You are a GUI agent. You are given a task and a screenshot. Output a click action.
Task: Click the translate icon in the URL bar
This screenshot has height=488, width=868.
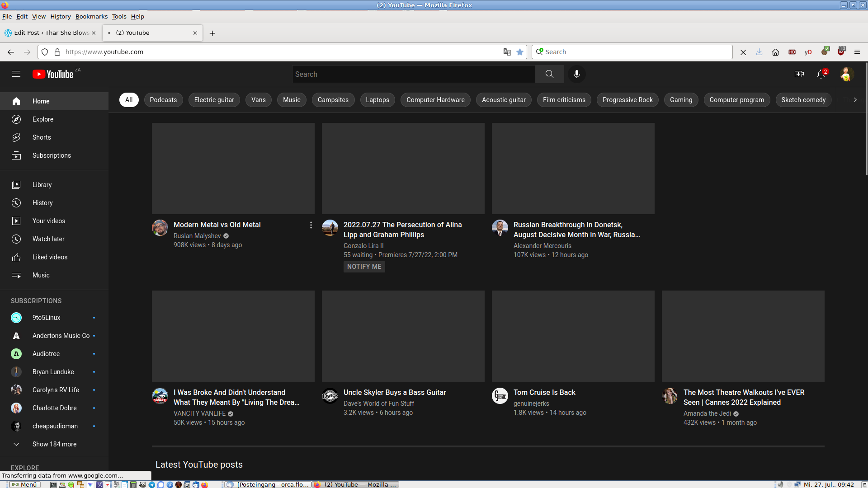507,52
